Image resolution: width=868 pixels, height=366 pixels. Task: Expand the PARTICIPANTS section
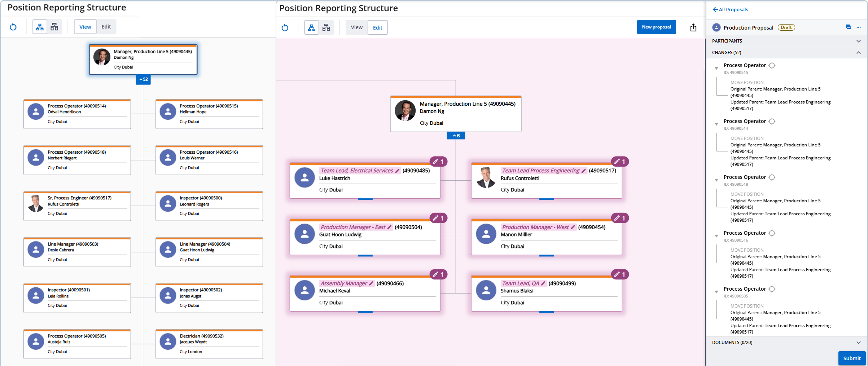point(858,41)
